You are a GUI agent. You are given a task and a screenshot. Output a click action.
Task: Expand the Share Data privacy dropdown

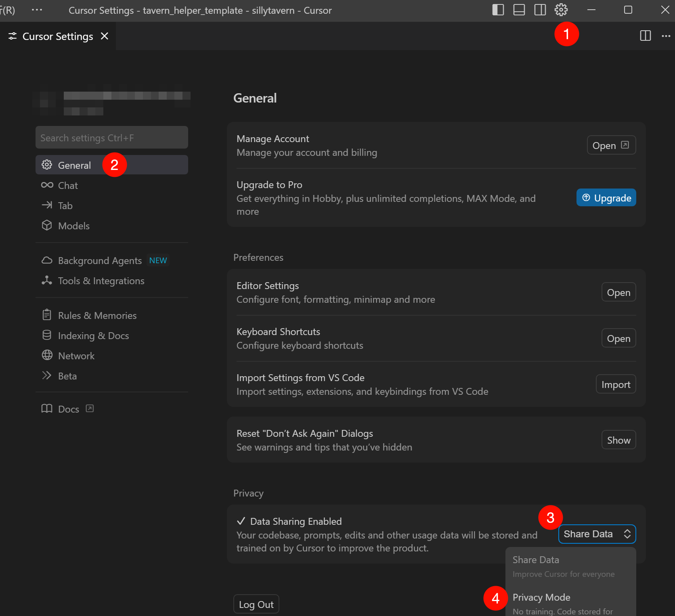click(597, 534)
